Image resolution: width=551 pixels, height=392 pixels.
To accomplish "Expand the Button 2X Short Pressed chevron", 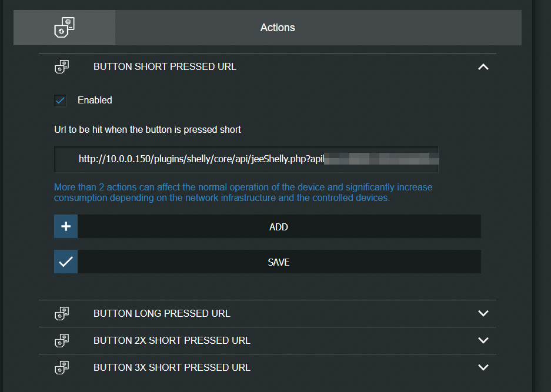I will pyautogui.click(x=483, y=340).
